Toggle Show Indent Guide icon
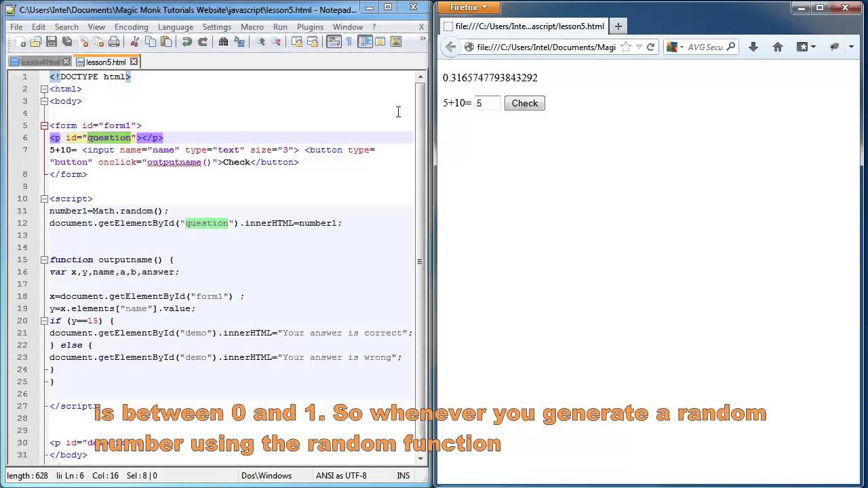The width and height of the screenshot is (868, 488). [365, 42]
